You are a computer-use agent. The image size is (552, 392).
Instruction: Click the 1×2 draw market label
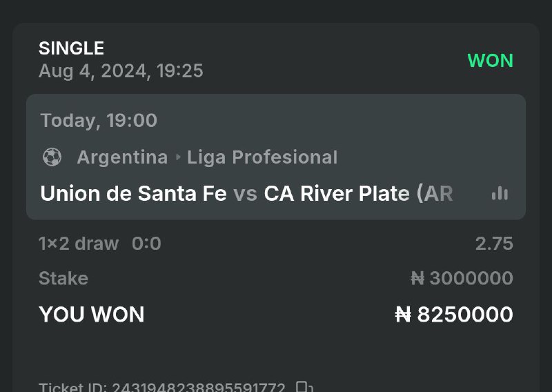[79, 244]
